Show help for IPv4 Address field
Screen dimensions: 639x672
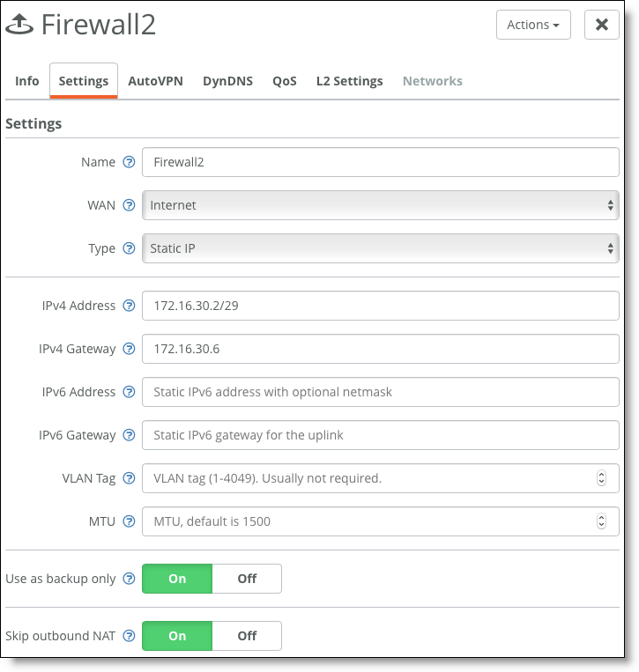[x=129, y=306]
